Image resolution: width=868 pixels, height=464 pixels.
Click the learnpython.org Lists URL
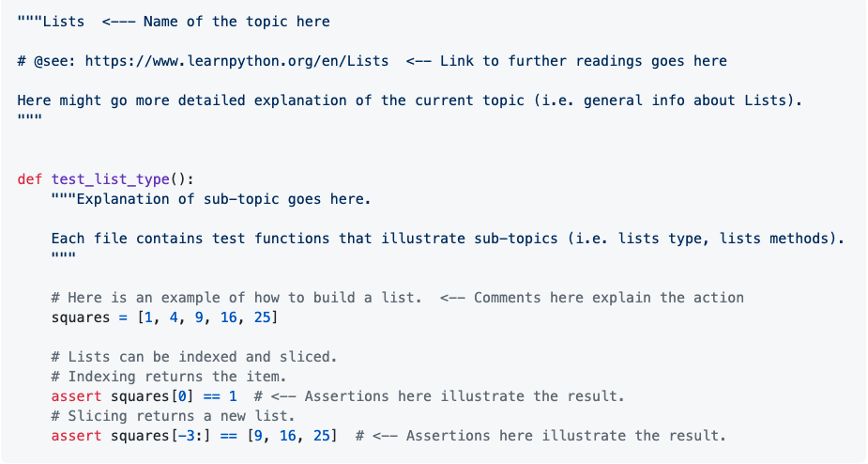click(236, 61)
